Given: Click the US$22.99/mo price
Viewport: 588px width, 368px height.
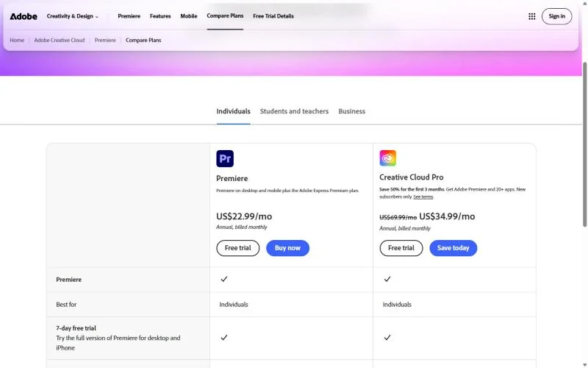Looking at the screenshot, I should [x=244, y=216].
